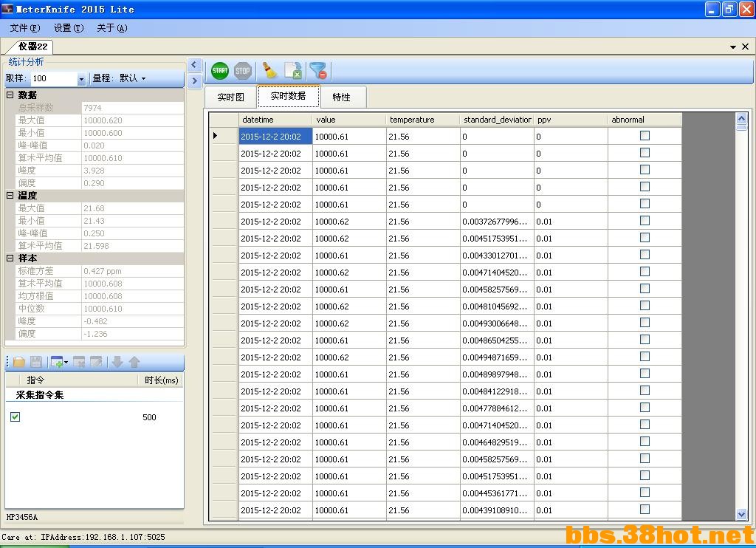This screenshot has width=756, height=548.
Task: Click the right-pointing panel arrow button
Action: click(194, 81)
